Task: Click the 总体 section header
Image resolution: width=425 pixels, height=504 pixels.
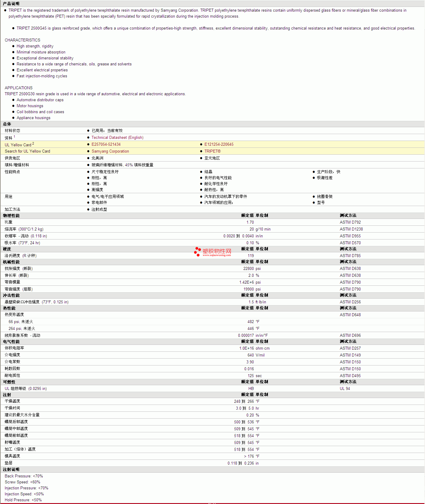Action: pyautogui.click(x=7, y=124)
